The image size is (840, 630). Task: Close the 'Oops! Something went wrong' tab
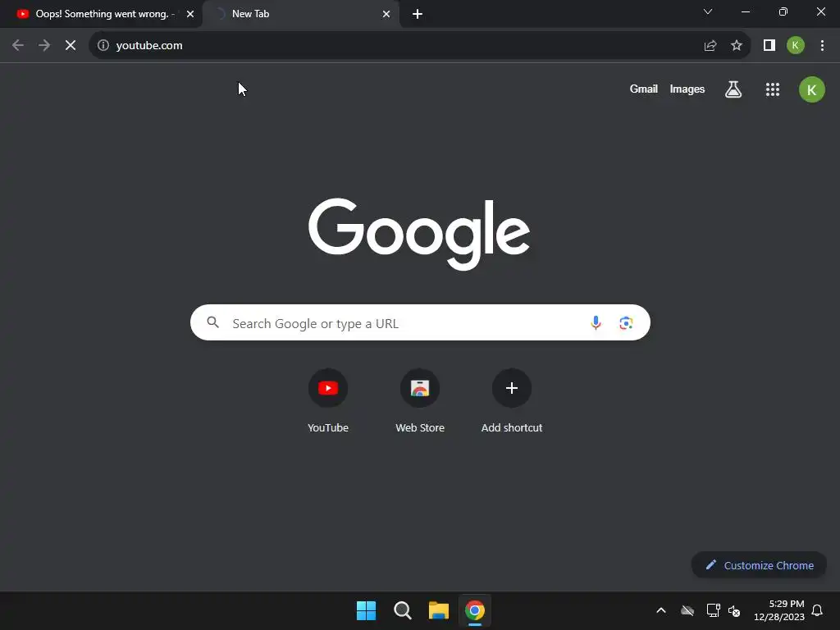190,15
